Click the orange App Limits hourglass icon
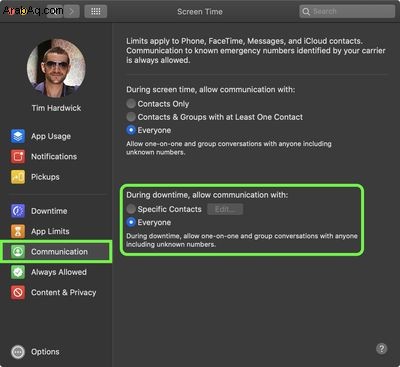Image resolution: width=400 pixels, height=367 pixels. [18, 231]
